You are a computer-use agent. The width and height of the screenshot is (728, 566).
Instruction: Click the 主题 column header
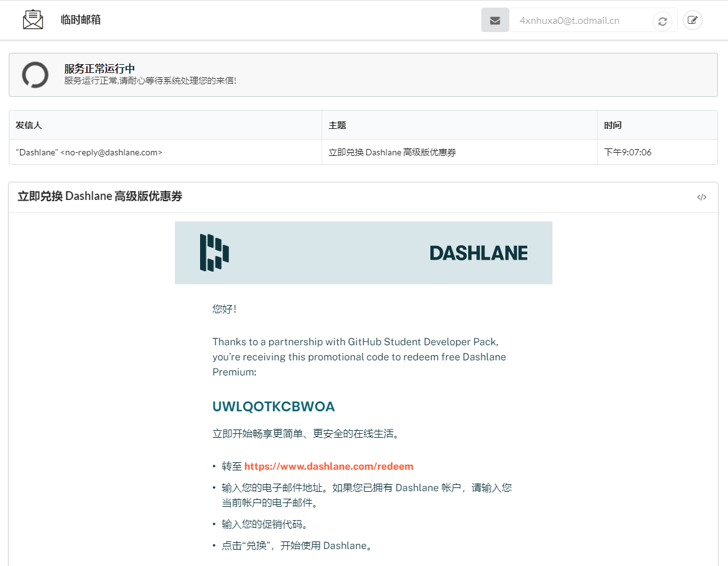tap(459, 125)
